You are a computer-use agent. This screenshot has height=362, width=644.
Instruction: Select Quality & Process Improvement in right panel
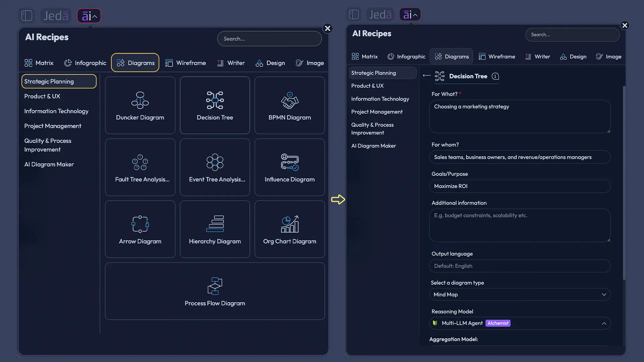(x=372, y=129)
